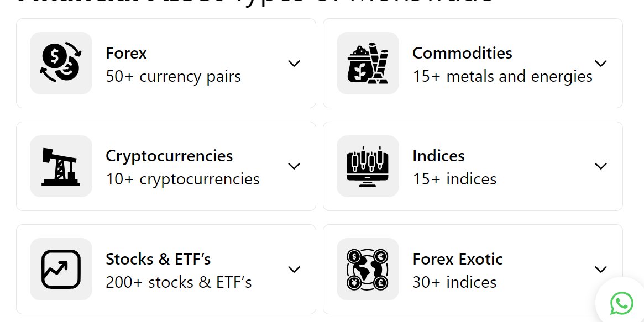Click the Forex Exotic globe currencies icon
644x322 pixels.
pyautogui.click(x=368, y=269)
